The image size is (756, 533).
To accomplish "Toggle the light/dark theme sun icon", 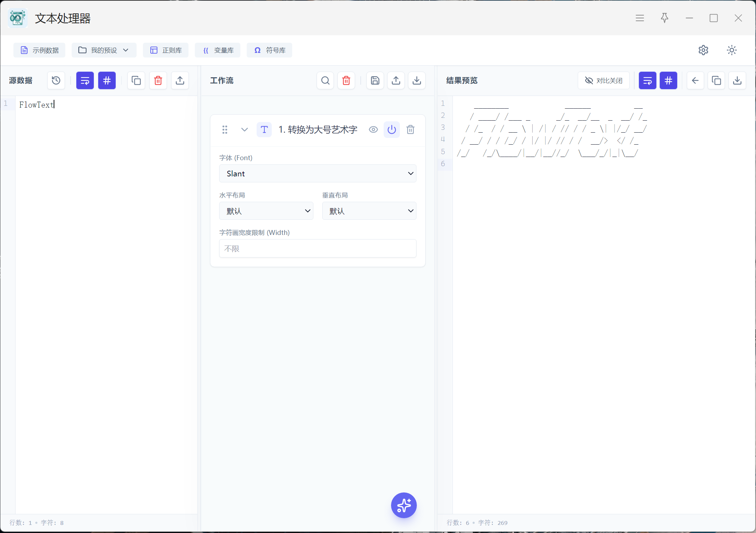I will coord(732,50).
